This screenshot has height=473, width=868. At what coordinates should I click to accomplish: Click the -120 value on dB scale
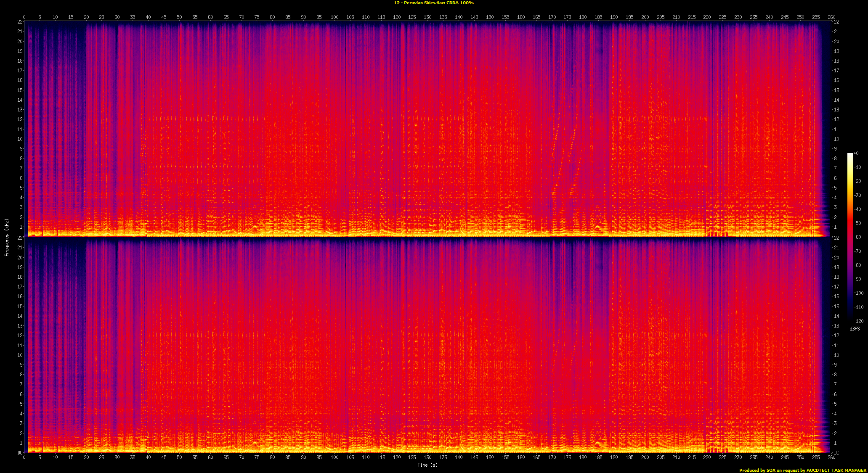point(858,321)
